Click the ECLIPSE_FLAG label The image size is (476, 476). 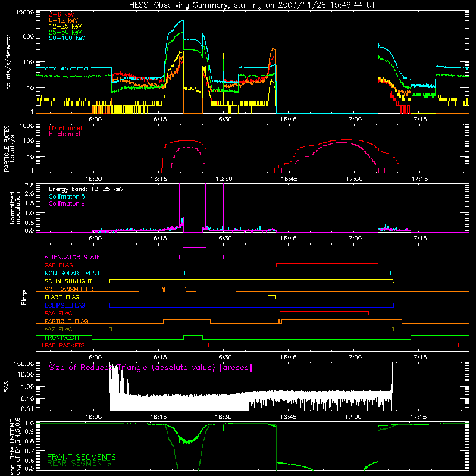click(x=65, y=305)
